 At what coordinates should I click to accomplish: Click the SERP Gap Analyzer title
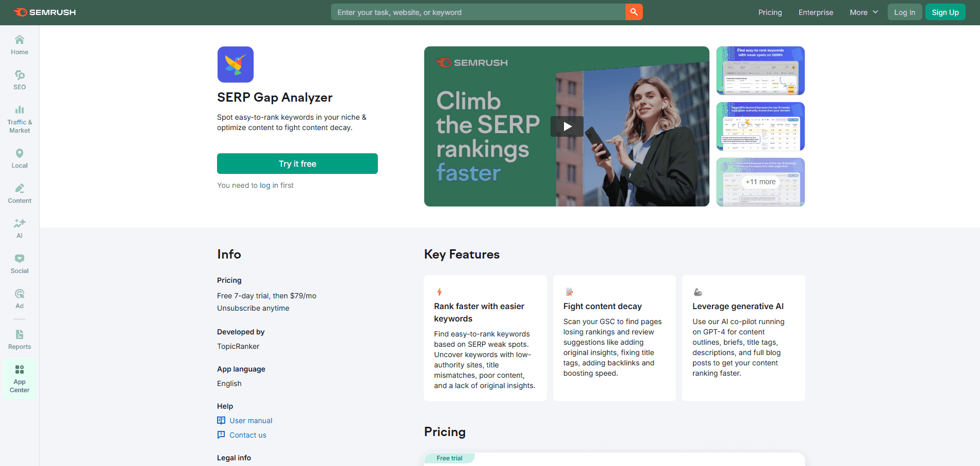275,98
